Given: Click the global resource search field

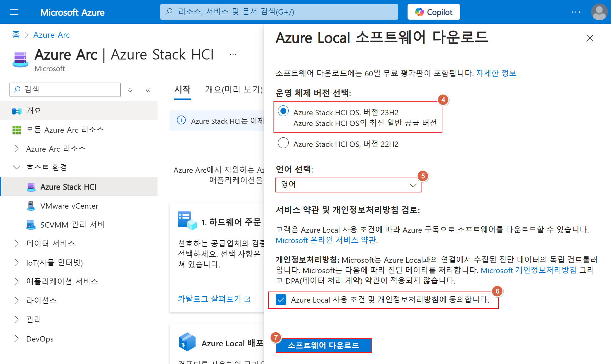Looking at the screenshot, I should 279,12.
